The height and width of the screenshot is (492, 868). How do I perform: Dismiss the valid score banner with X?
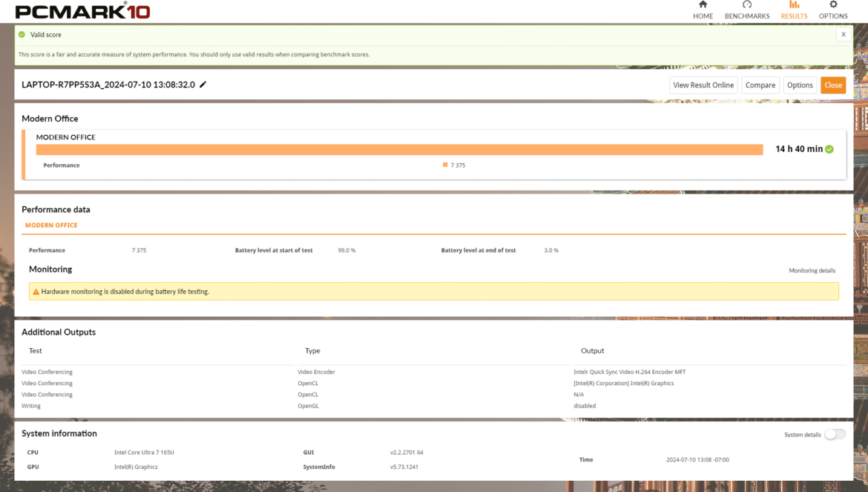tap(843, 34)
